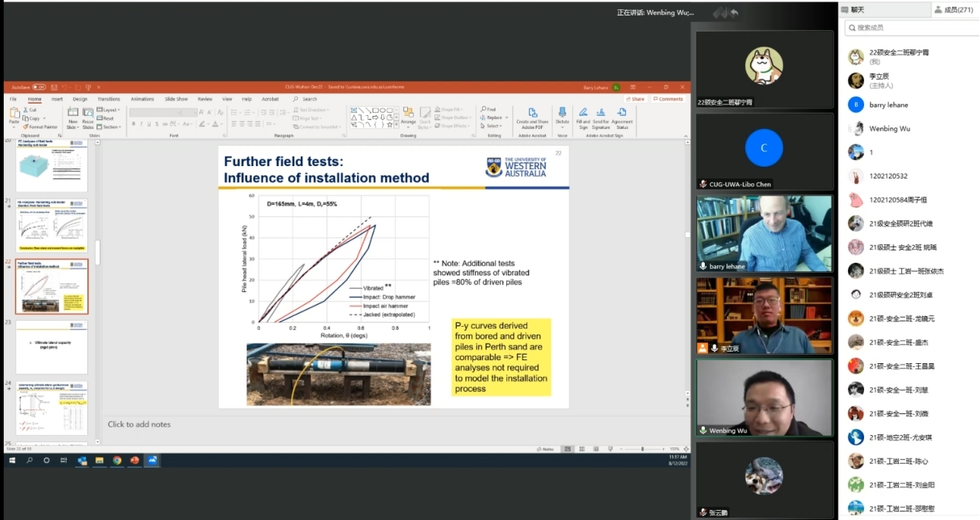
Task: Open the Transitions ribbon tab
Action: click(108, 99)
